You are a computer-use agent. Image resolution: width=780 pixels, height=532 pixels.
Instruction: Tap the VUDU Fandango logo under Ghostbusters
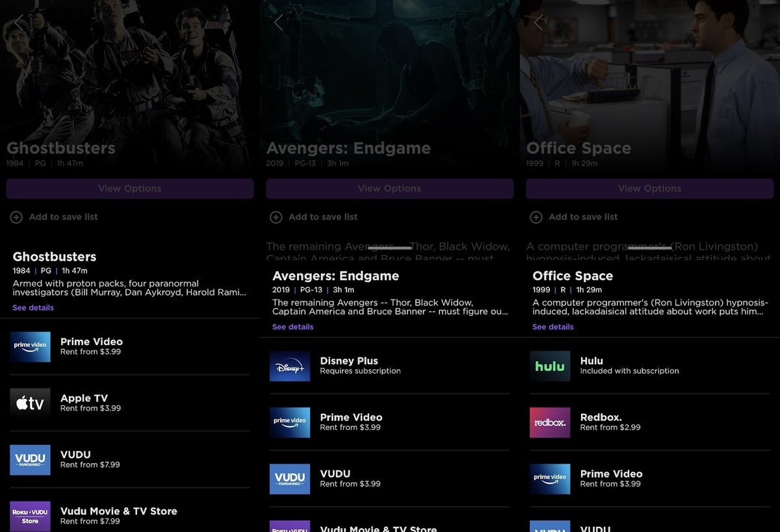pos(30,460)
